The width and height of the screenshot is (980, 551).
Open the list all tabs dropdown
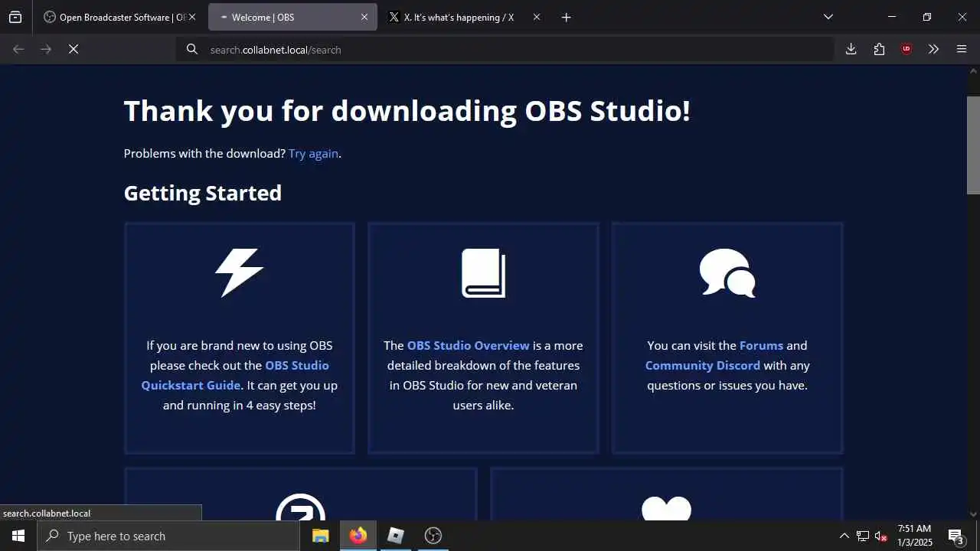pyautogui.click(x=828, y=17)
